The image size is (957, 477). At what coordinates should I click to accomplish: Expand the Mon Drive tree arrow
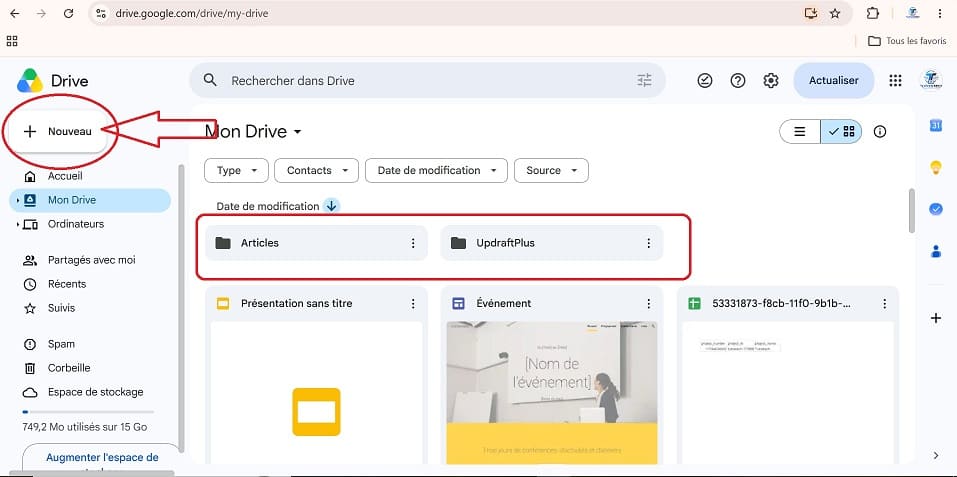coord(18,200)
